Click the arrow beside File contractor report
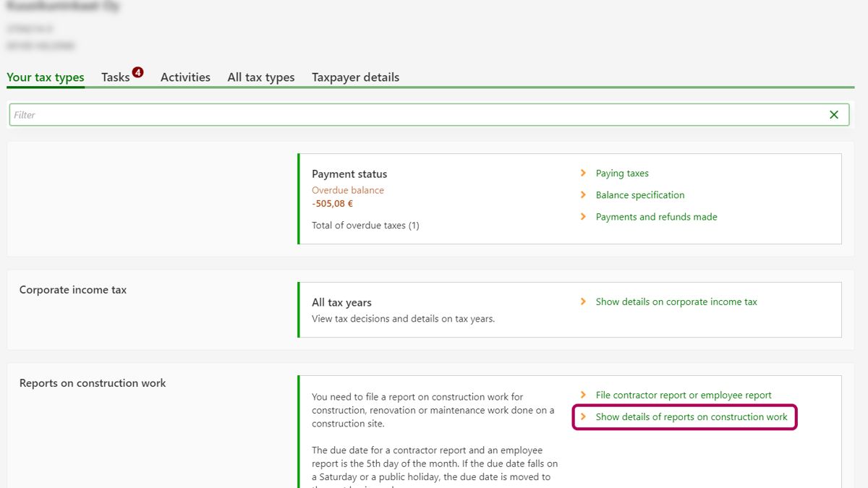 (583, 395)
